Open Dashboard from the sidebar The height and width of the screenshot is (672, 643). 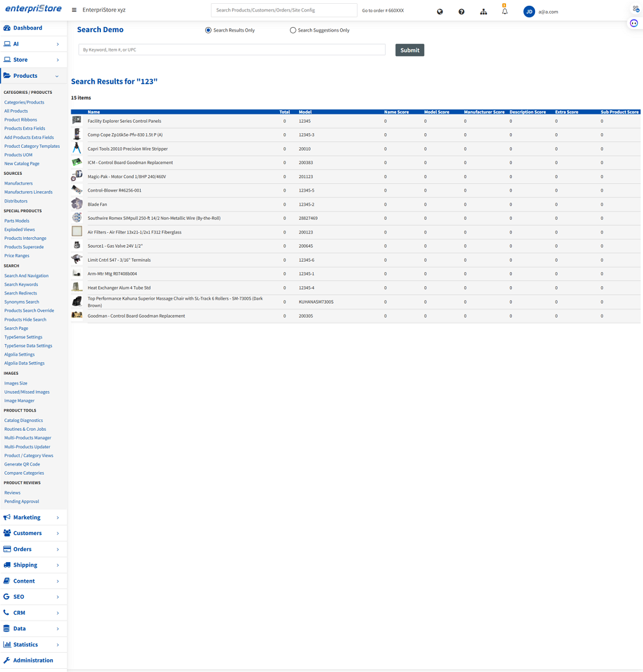28,28
